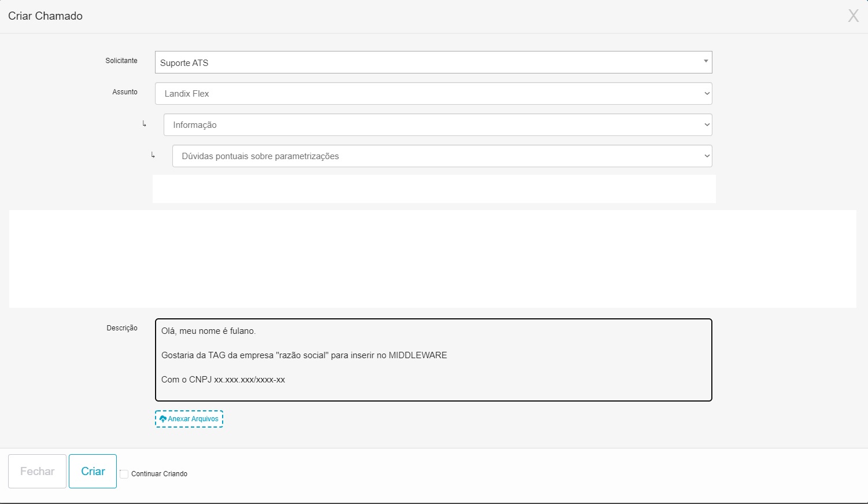Screen dimensions: 868x504
Task: Open the Dúvidas pontuais sobre parametrizações dropdown
Action: coord(442,156)
